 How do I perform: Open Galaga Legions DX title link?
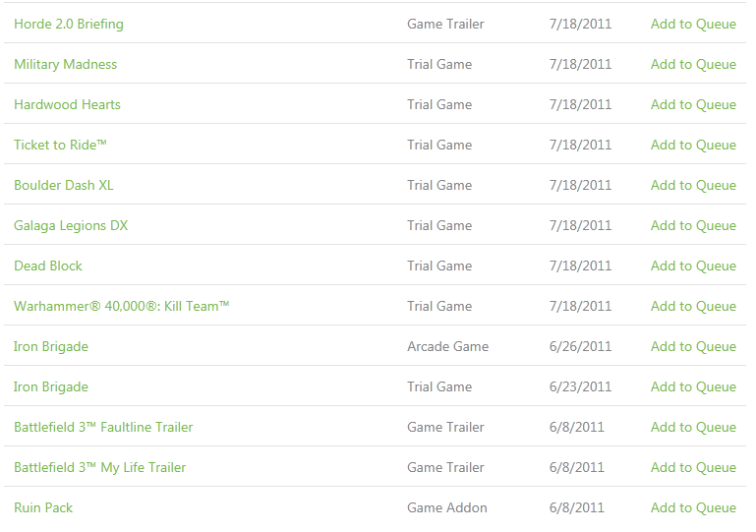[x=71, y=226]
